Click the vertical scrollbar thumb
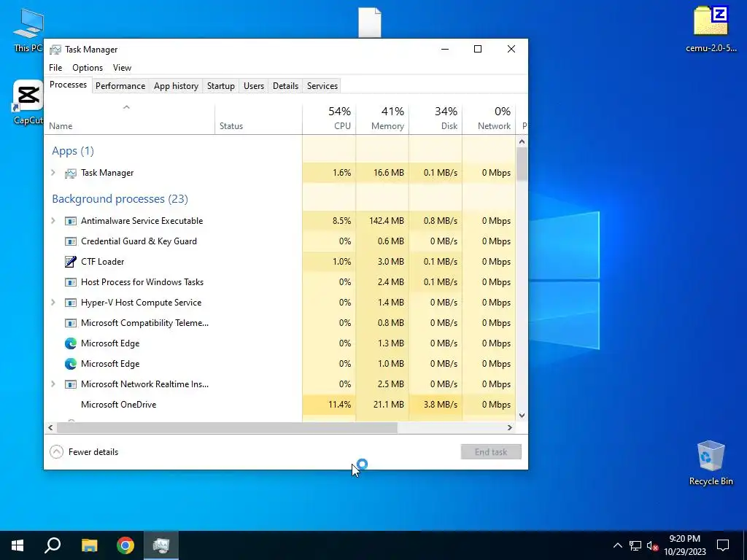747x560 pixels. [x=522, y=164]
